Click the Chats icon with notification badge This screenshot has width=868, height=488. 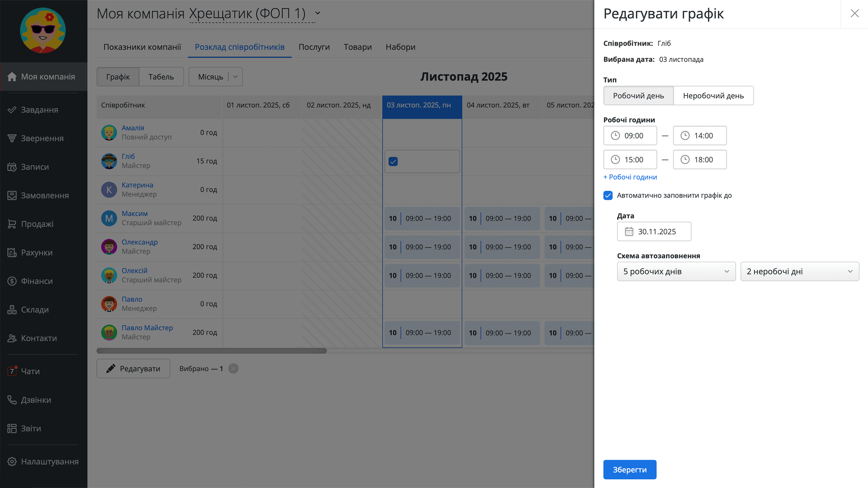[x=12, y=371]
